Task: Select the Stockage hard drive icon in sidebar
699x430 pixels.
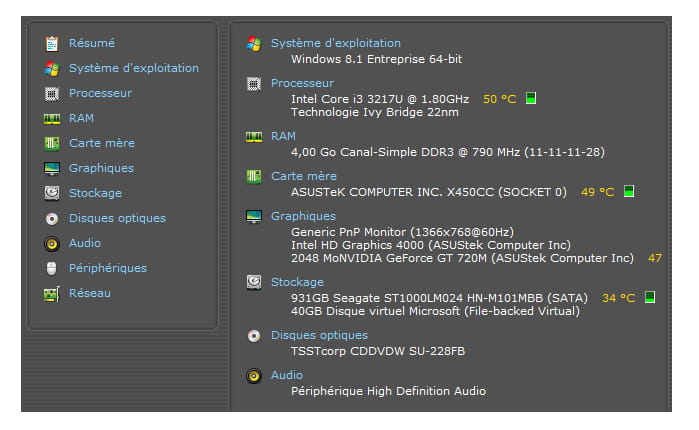Action: point(52,194)
